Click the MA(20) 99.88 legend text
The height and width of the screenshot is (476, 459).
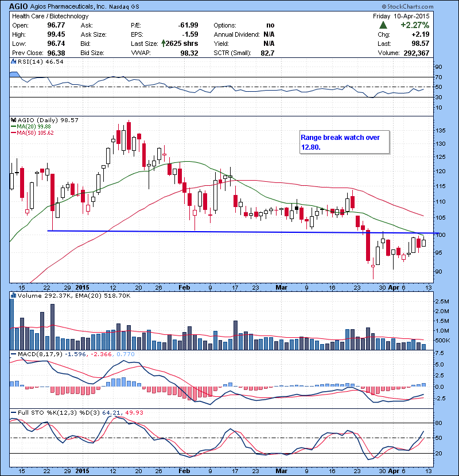coord(34,127)
